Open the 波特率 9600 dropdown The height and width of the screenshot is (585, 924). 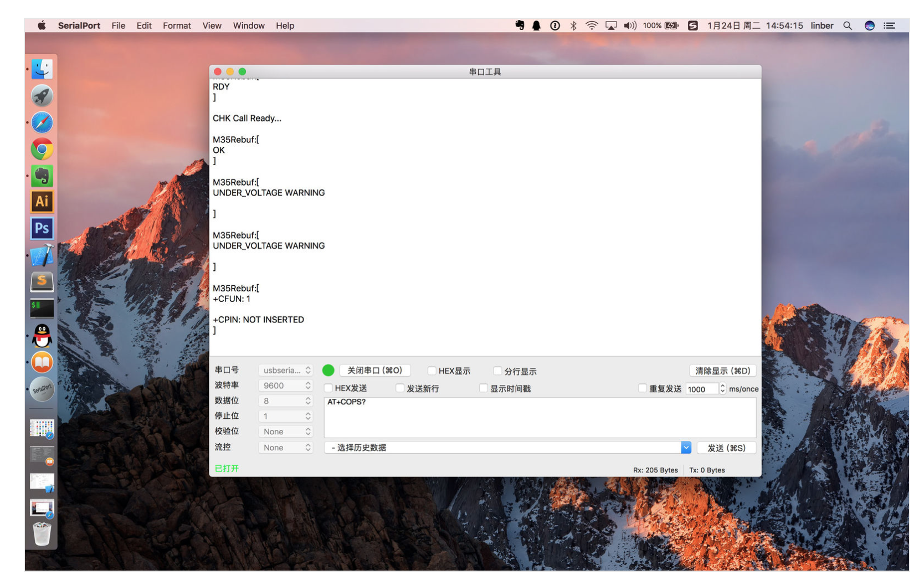(x=286, y=386)
